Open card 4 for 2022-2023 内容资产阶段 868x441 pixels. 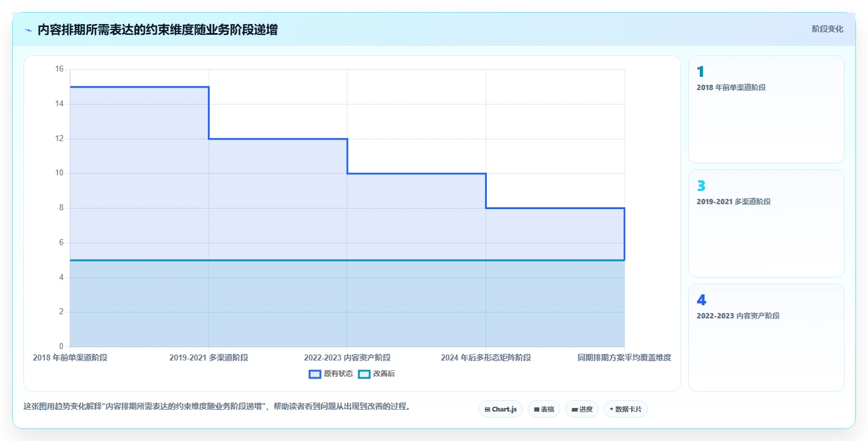pyautogui.click(x=766, y=338)
